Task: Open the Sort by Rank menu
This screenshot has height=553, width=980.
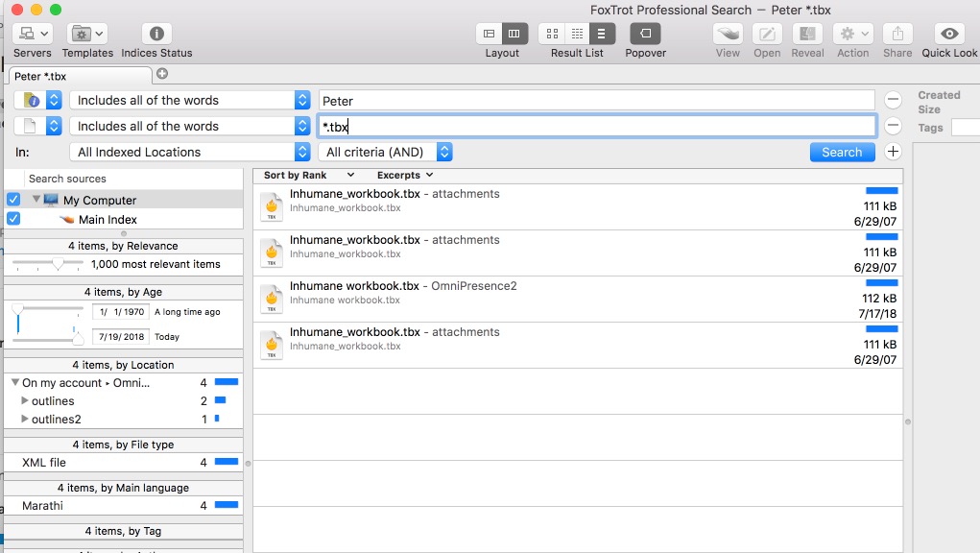Action: coord(309,175)
